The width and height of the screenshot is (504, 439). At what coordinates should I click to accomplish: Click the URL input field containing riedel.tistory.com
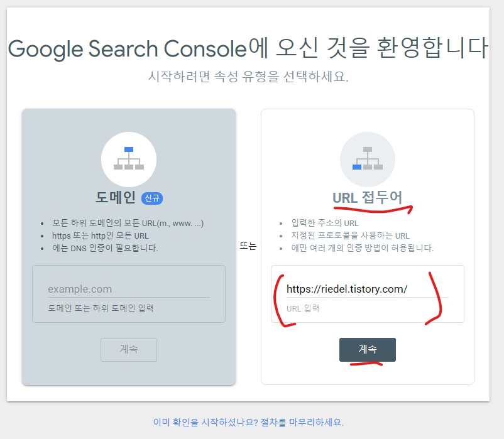tap(368, 289)
